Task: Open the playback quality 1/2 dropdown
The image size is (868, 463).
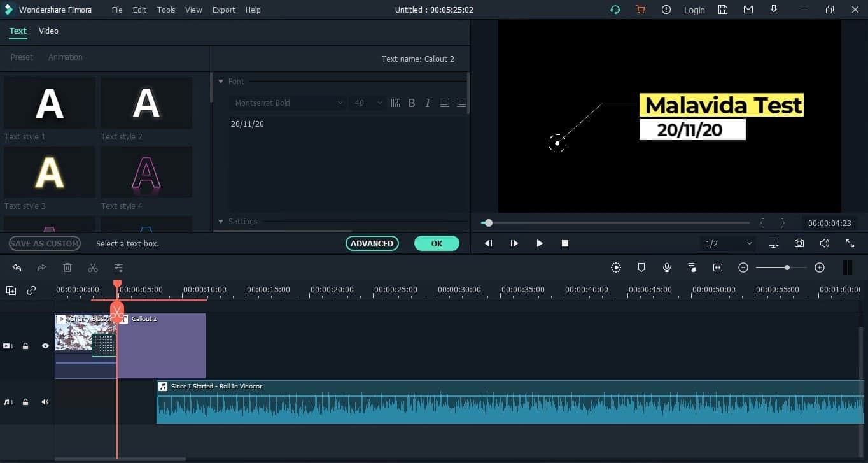Action: 729,243
